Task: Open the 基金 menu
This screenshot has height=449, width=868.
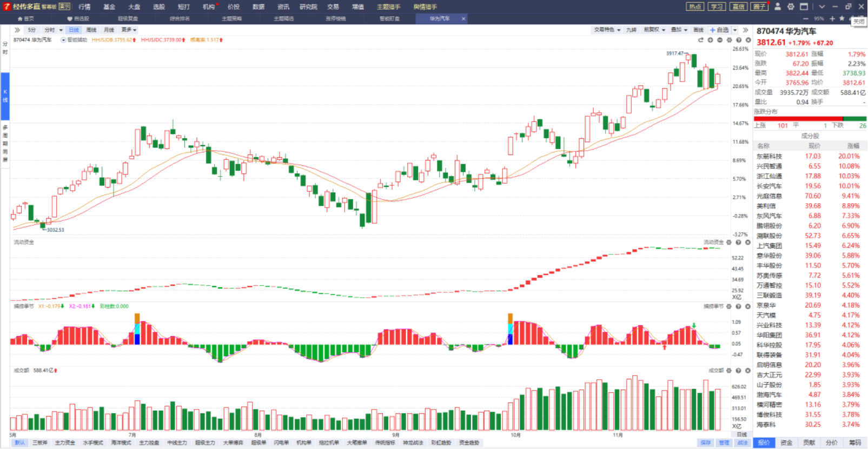Action: (109, 6)
